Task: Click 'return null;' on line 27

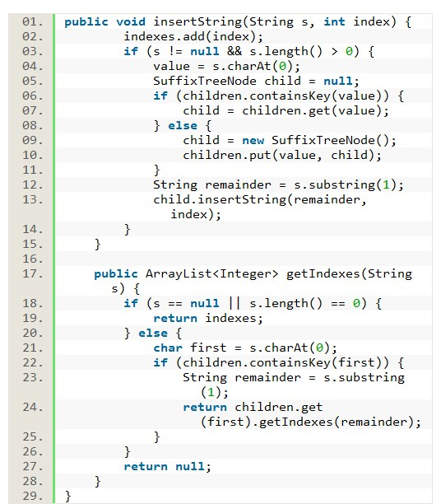Action: 167,467
